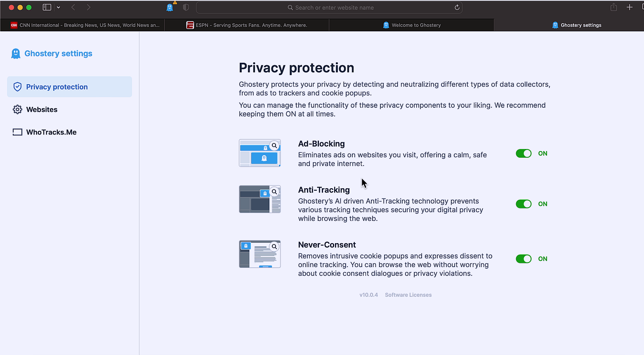Image resolution: width=644 pixels, height=355 pixels.
Task: Click the Ghostery ghost icon in the toolbar
Action: (170, 7)
